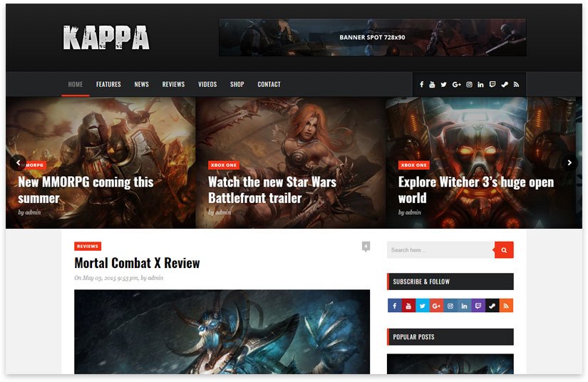Open the Mortal Combat X review featured image
588x382 pixels.
click(222, 332)
